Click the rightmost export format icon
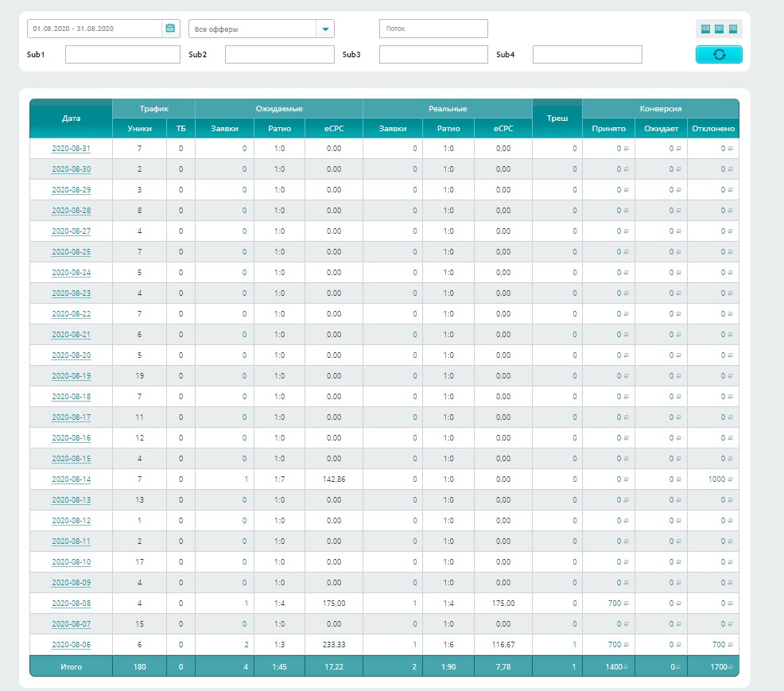This screenshot has height=691, width=784. pyautogui.click(x=733, y=29)
